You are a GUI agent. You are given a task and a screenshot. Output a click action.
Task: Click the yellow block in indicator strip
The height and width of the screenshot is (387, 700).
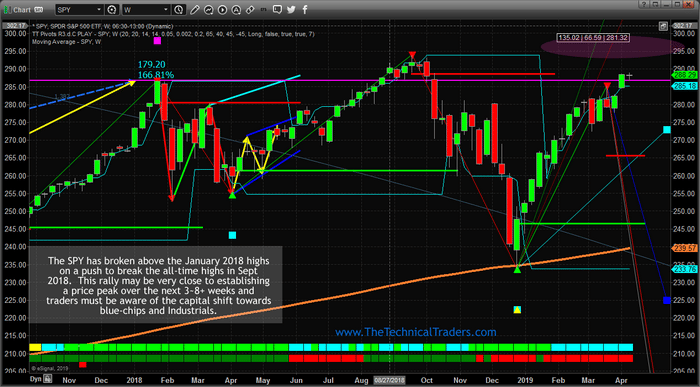click(x=35, y=347)
